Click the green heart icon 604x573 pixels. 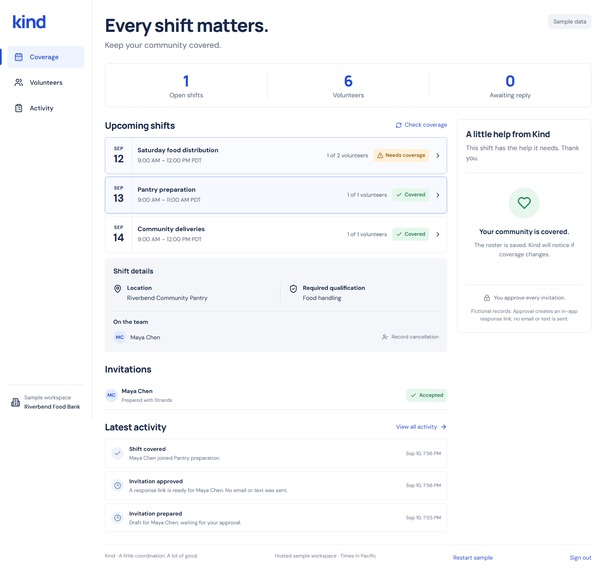click(524, 203)
